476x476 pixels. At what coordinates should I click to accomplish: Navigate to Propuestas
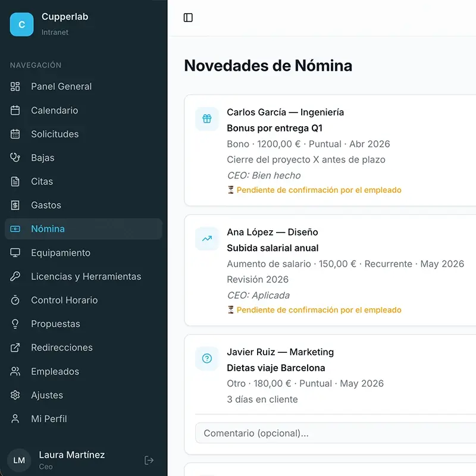coord(83,324)
